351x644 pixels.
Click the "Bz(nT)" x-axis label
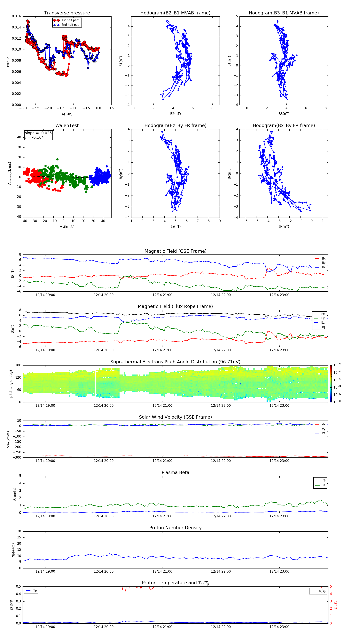coord(175,227)
